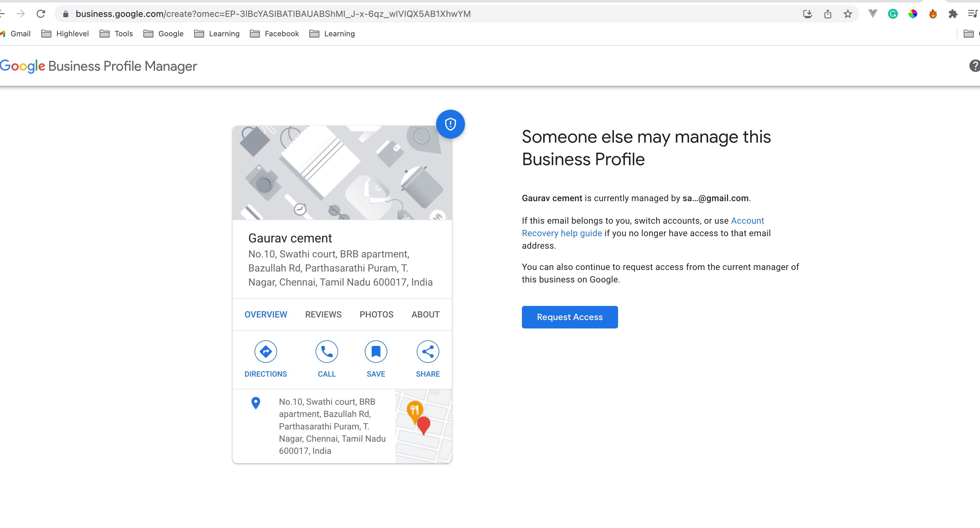The width and height of the screenshot is (980, 528).
Task: Click the blue shield badge icon
Action: pos(450,124)
